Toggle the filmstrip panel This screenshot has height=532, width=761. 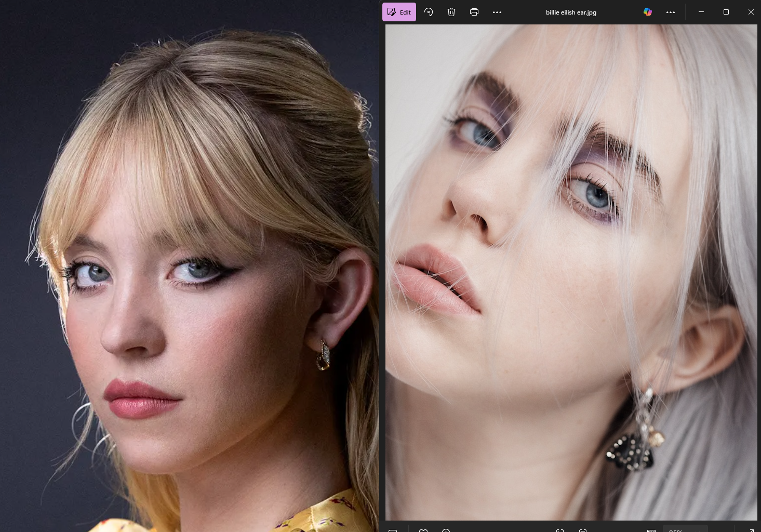click(x=393, y=530)
